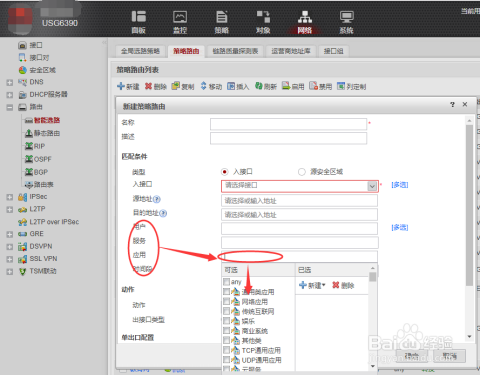Expand the DHCP服务器 node in the sidebar

10,95
